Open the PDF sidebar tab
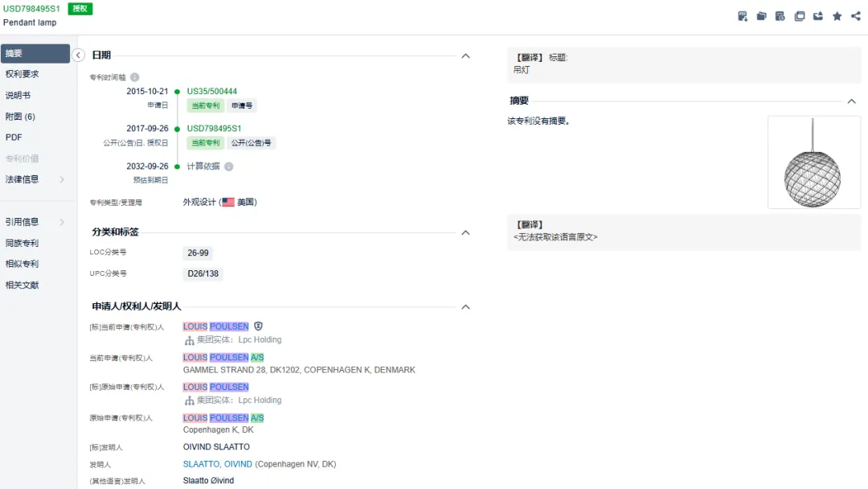This screenshot has height=489, width=868. (x=14, y=138)
